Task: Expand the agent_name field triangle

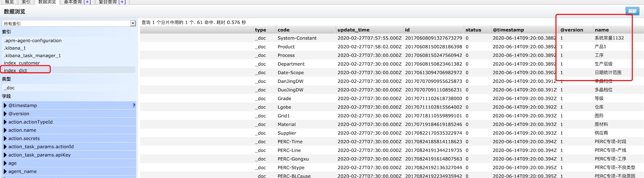Action: tap(5, 171)
